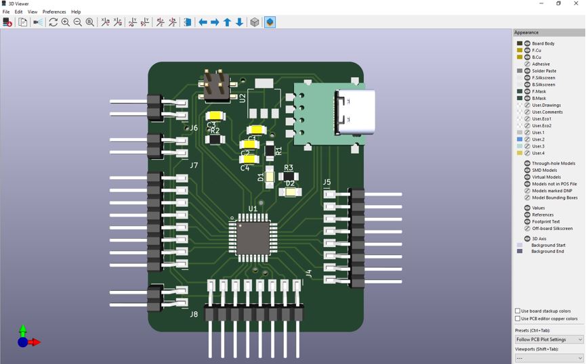Move board right with blue arrow
588x364 pixels.
tap(215, 22)
